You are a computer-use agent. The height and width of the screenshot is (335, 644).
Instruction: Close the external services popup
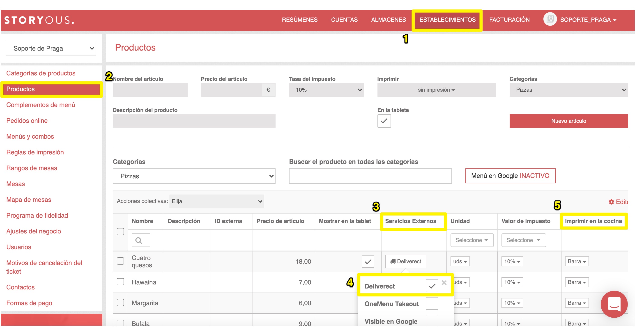[444, 283]
